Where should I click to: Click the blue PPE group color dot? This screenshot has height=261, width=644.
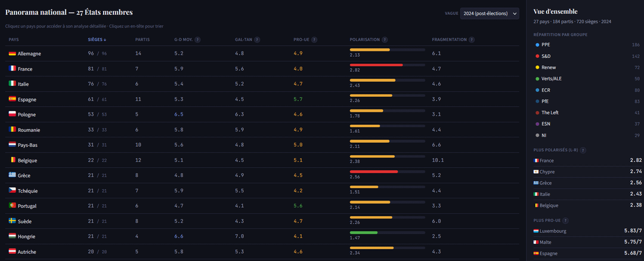pyautogui.click(x=537, y=45)
